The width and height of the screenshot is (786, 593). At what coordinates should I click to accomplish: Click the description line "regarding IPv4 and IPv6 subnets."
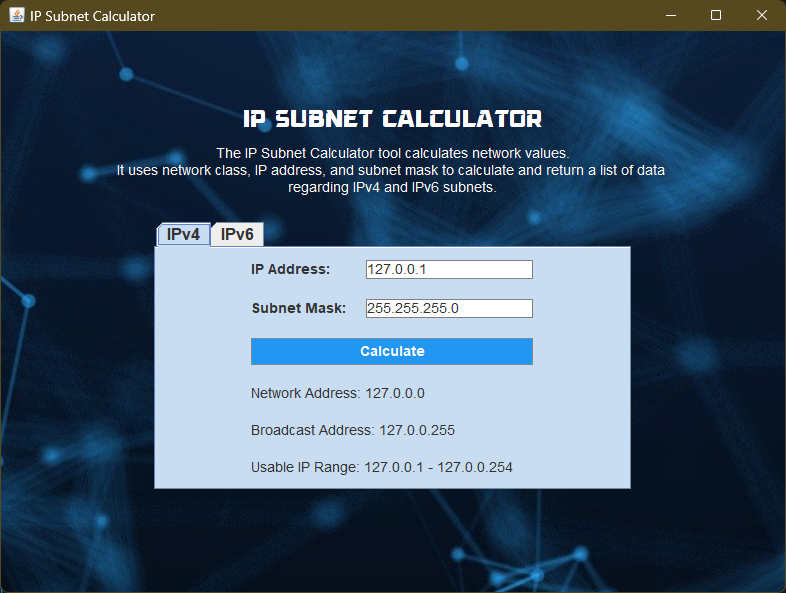pyautogui.click(x=392, y=187)
